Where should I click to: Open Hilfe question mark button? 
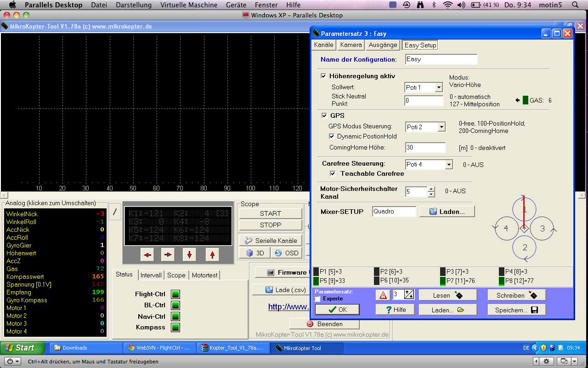pyautogui.click(x=396, y=310)
